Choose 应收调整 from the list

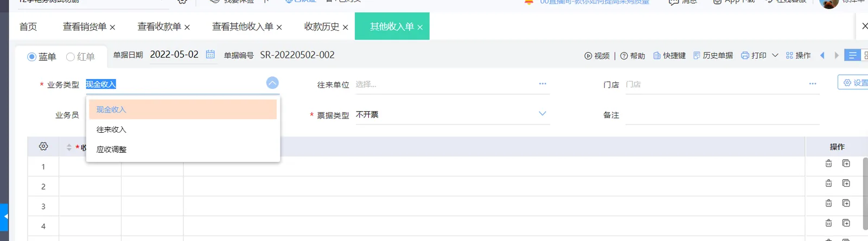(x=183, y=149)
